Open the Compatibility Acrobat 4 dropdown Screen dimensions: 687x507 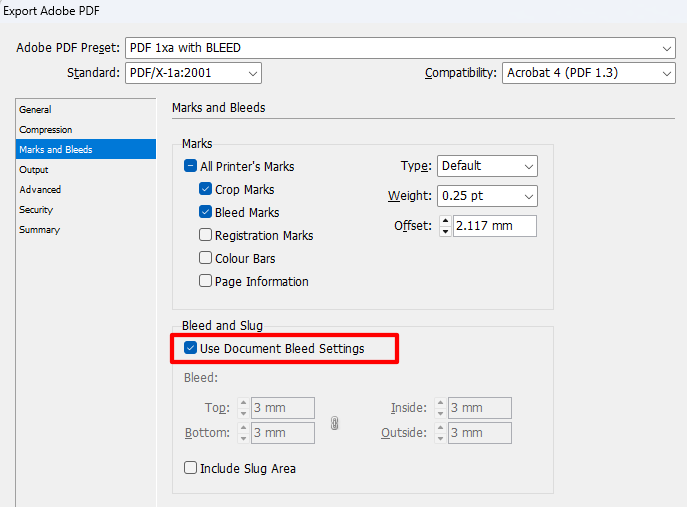[588, 73]
